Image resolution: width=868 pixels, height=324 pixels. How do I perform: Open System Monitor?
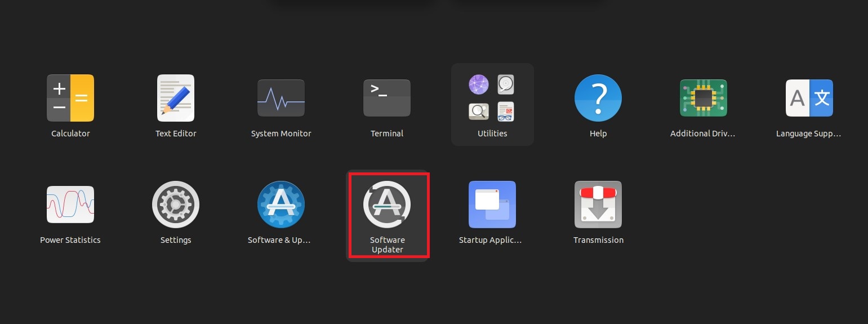[281, 98]
